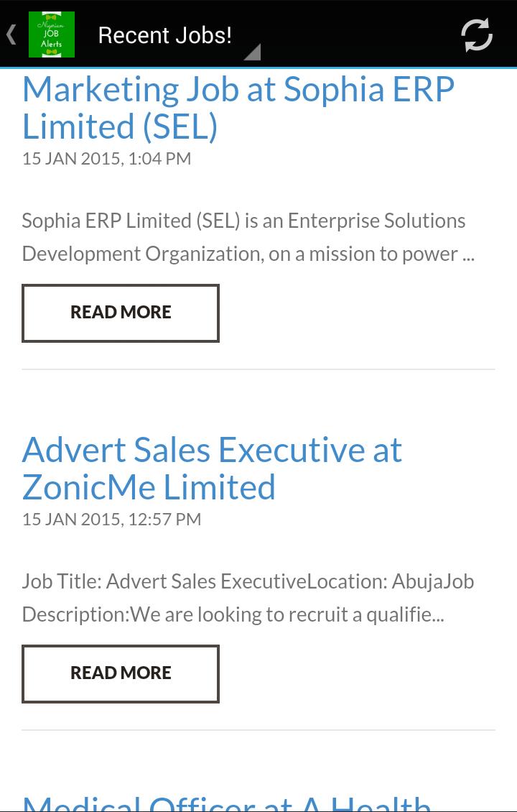
Task: Tap the back chevron in the header
Action: click(x=11, y=34)
